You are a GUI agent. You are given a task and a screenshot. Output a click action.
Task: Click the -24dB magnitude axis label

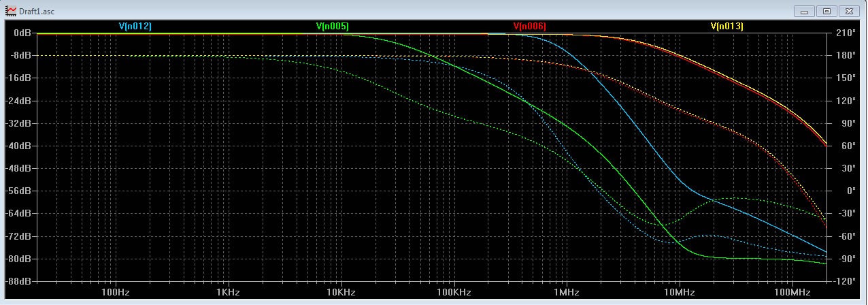tap(19, 101)
